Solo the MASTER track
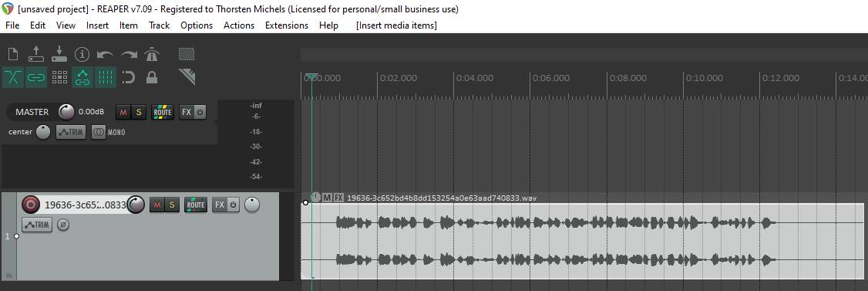 click(x=139, y=113)
